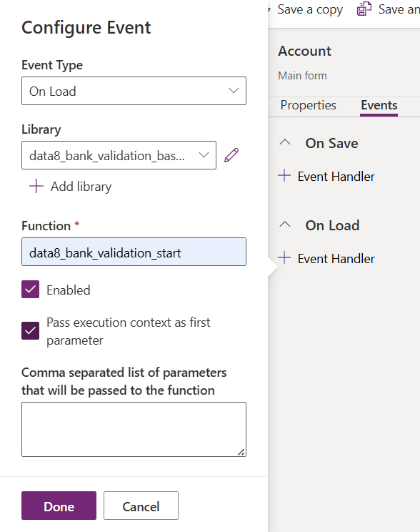
Task: Click the plus icon next to Add library
Action: coord(36,186)
